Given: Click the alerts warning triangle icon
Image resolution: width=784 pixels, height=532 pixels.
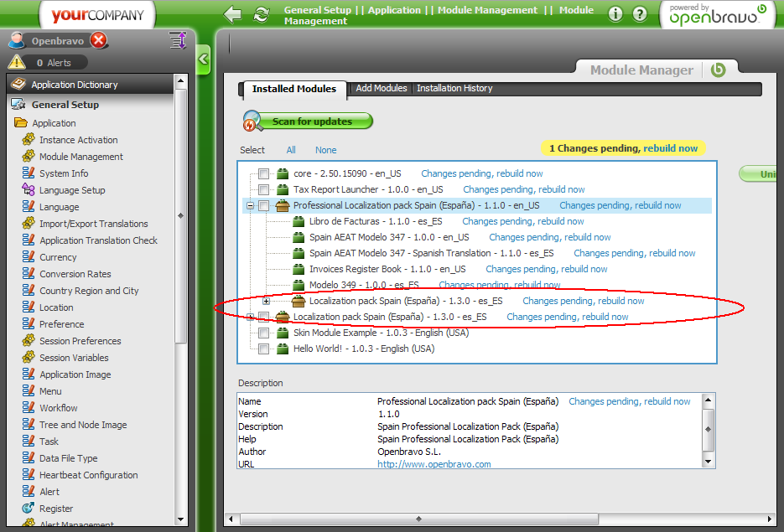Looking at the screenshot, I should pos(17,62).
